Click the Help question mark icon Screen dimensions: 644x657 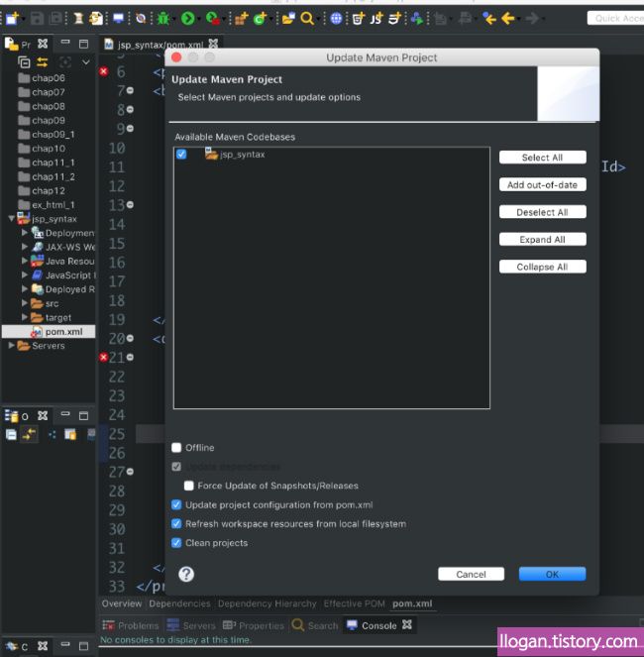186,574
